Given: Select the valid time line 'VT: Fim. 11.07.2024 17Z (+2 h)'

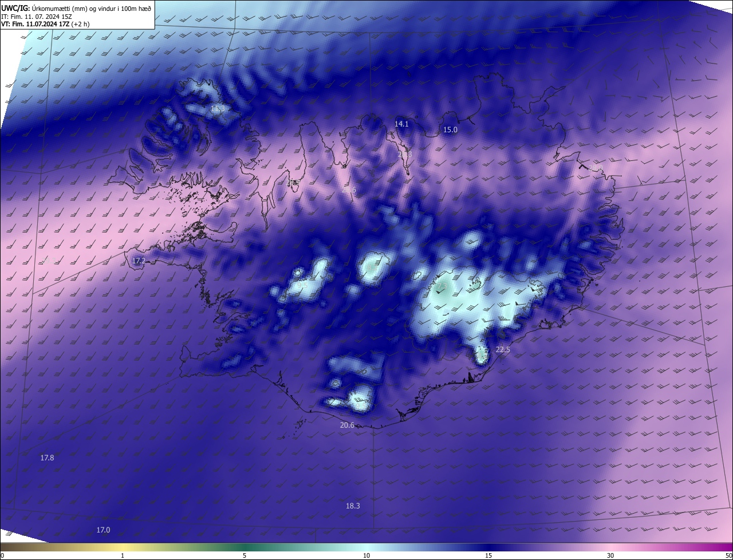Looking at the screenshot, I should 45,24.
